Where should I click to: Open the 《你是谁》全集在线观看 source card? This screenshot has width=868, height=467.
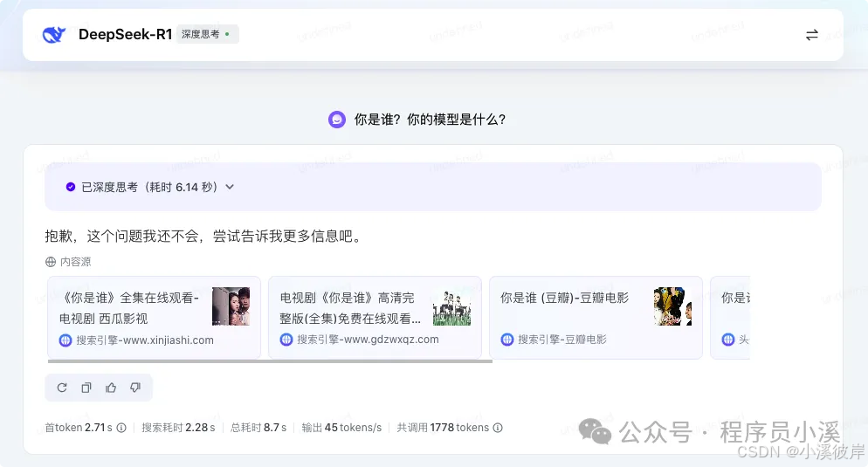coord(154,317)
